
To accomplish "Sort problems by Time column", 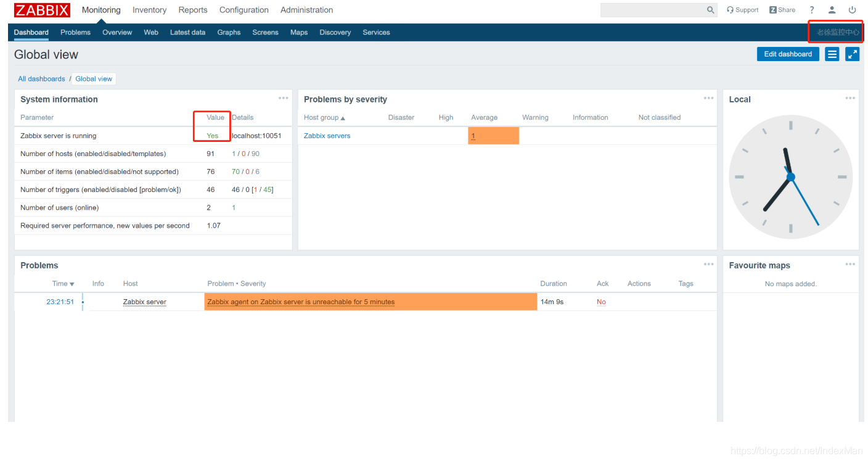I will coord(63,284).
